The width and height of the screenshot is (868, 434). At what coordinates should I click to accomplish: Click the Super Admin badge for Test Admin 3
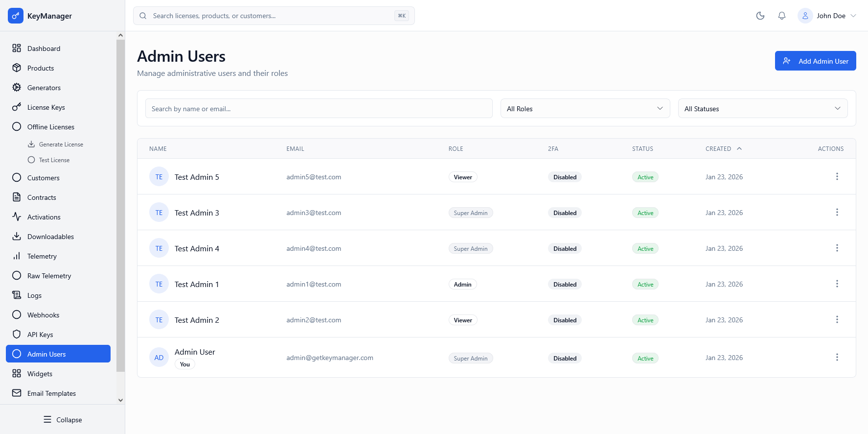tap(471, 213)
